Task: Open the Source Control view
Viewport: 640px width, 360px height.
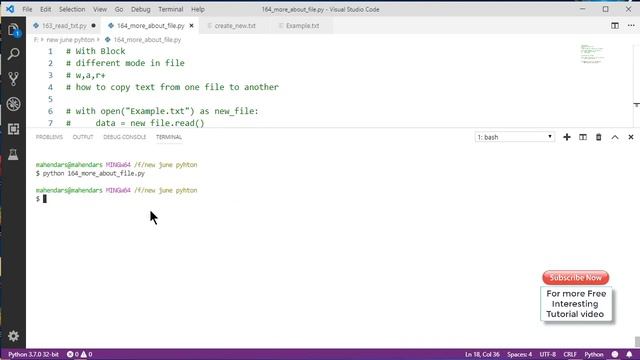Action: pos(13,79)
